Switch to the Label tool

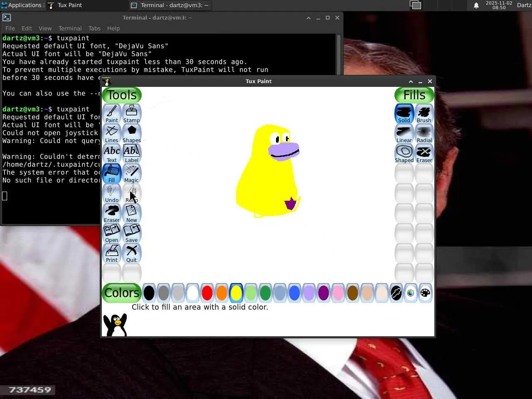coord(132,154)
